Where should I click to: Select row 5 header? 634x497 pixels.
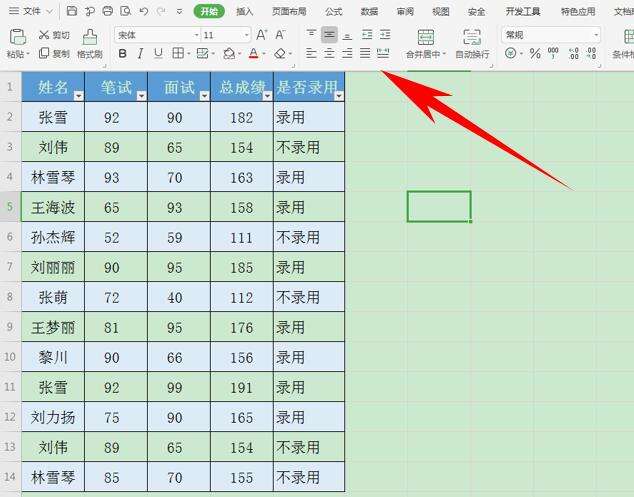(10, 207)
